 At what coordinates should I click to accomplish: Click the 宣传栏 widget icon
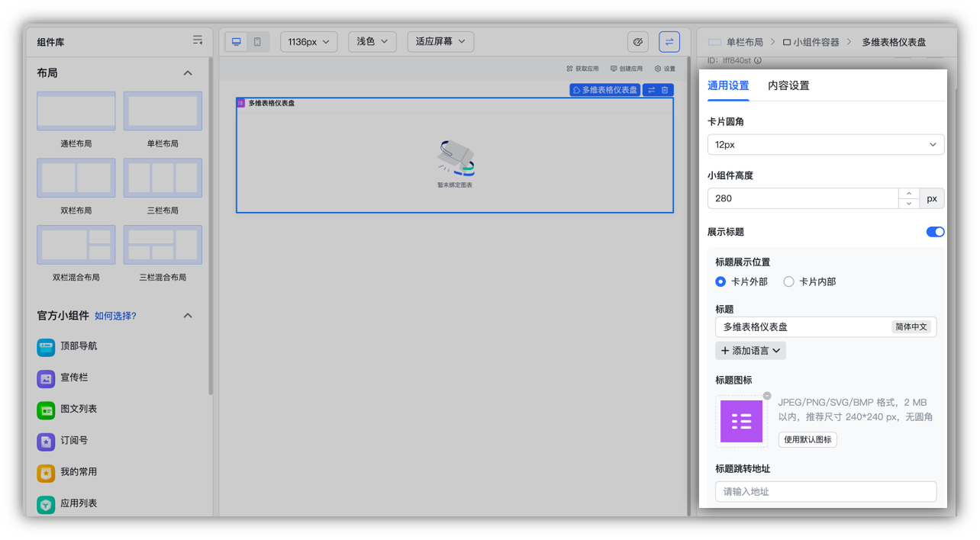coord(46,378)
